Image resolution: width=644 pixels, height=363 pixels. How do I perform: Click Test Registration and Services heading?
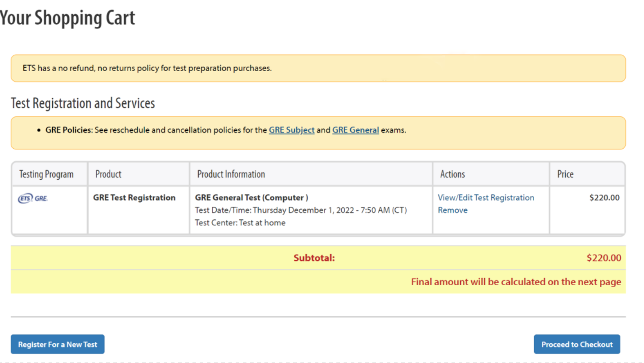click(83, 103)
